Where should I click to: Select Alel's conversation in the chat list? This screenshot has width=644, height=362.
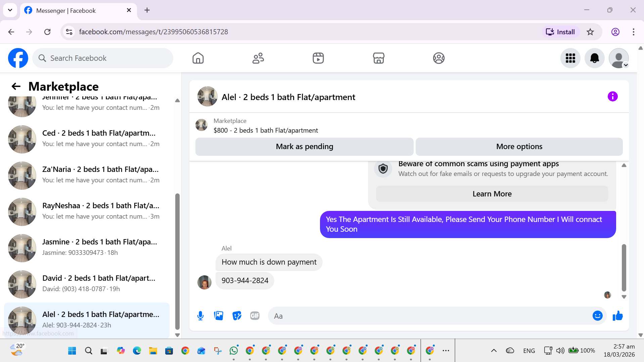pos(87,320)
